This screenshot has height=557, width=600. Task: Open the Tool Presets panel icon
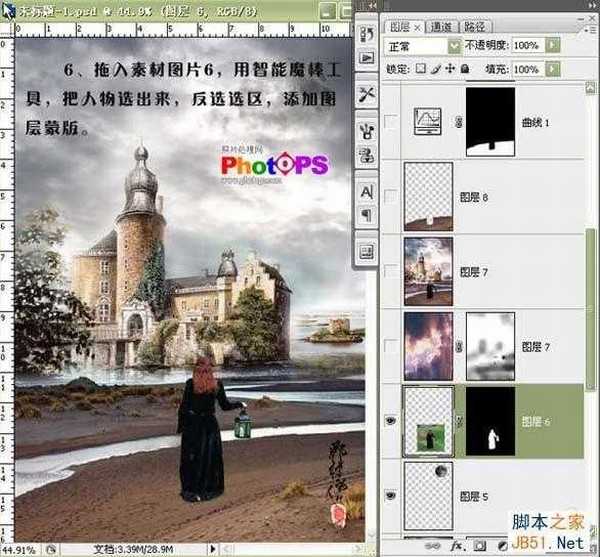tap(366, 93)
